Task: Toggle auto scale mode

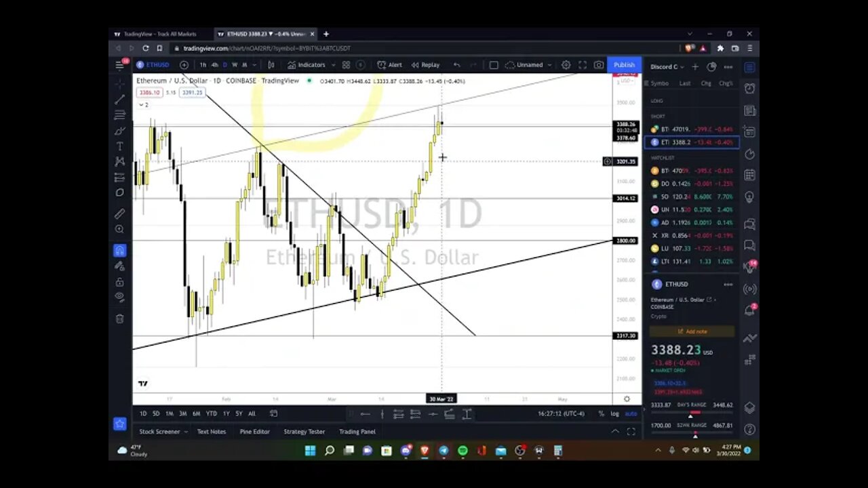Action: pyautogui.click(x=631, y=413)
